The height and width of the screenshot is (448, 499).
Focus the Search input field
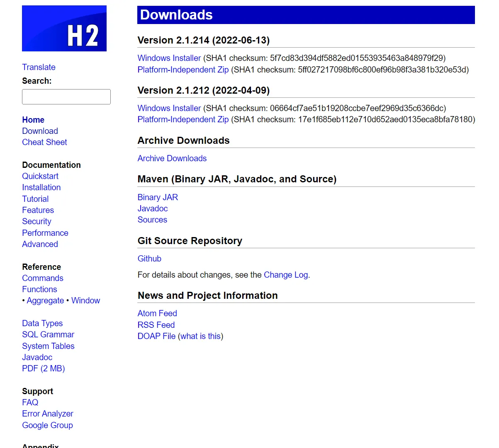66,97
